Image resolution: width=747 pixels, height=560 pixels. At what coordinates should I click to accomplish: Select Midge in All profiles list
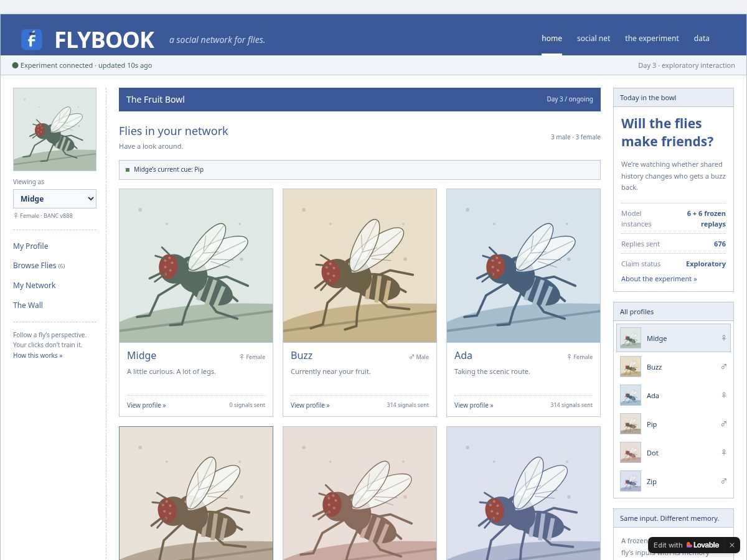[674, 338]
